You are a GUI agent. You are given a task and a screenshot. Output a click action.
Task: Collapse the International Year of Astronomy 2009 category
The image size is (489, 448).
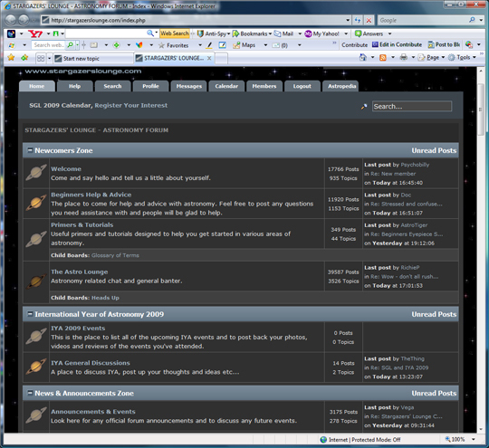pyautogui.click(x=30, y=314)
